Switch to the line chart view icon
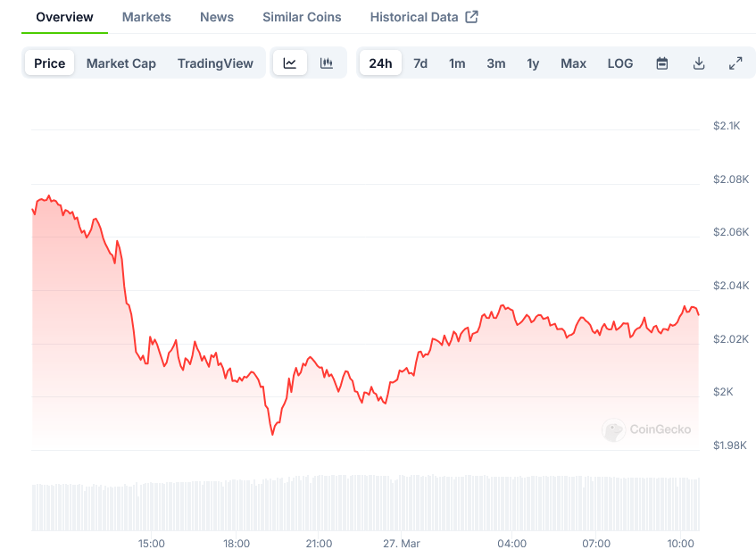 coord(290,63)
